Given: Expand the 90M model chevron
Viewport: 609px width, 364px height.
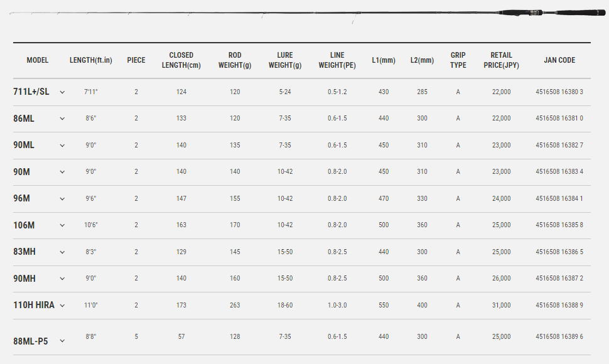Looking at the screenshot, I should pyautogui.click(x=62, y=172).
